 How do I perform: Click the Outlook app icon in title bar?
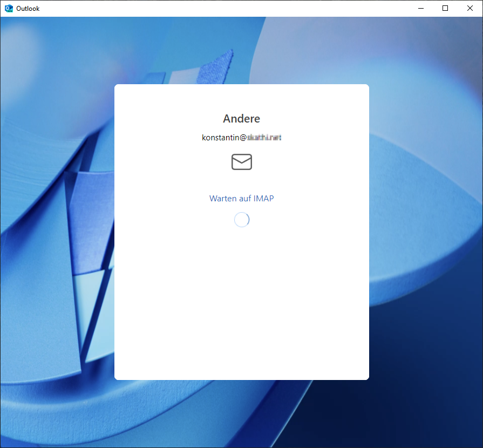(9, 8)
